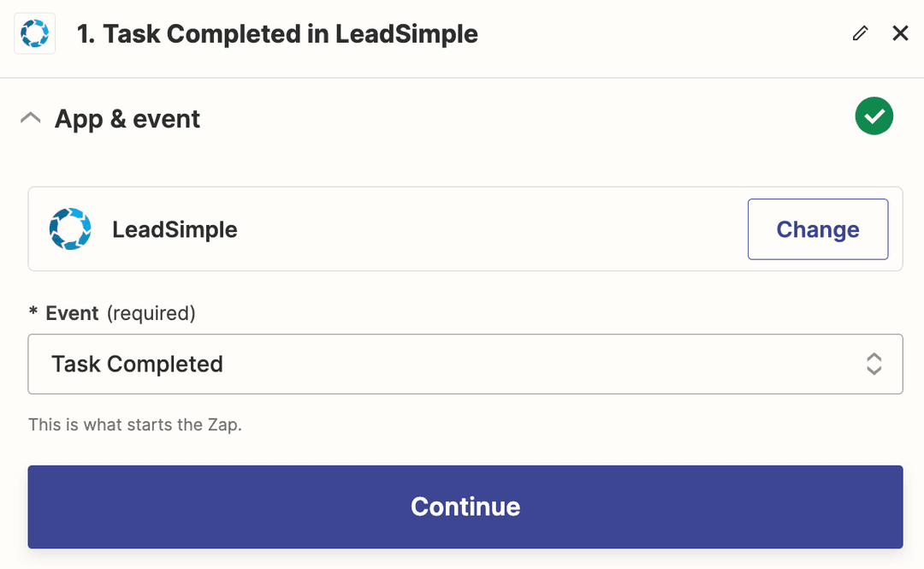
Task: Click the "This is what starts the Zap." hint
Action: tap(135, 424)
